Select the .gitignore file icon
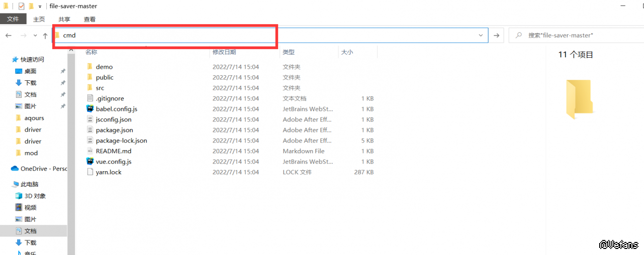The width and height of the screenshot is (644, 255). tap(90, 98)
